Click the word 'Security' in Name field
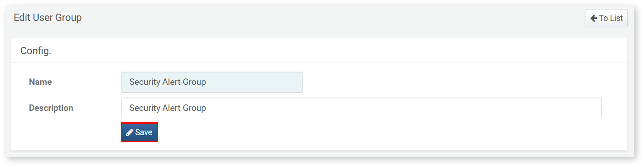Image resolution: width=644 pixels, height=167 pixels. click(145, 82)
